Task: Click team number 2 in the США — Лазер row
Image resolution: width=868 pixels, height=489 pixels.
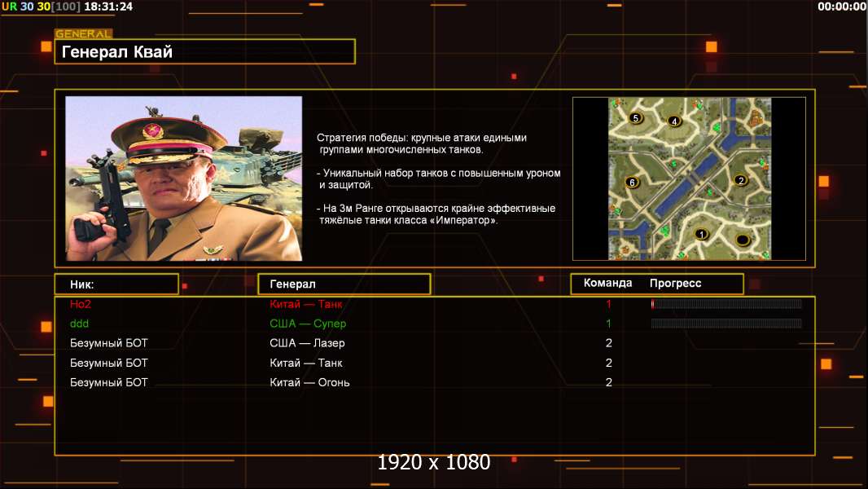Action: pyautogui.click(x=608, y=343)
